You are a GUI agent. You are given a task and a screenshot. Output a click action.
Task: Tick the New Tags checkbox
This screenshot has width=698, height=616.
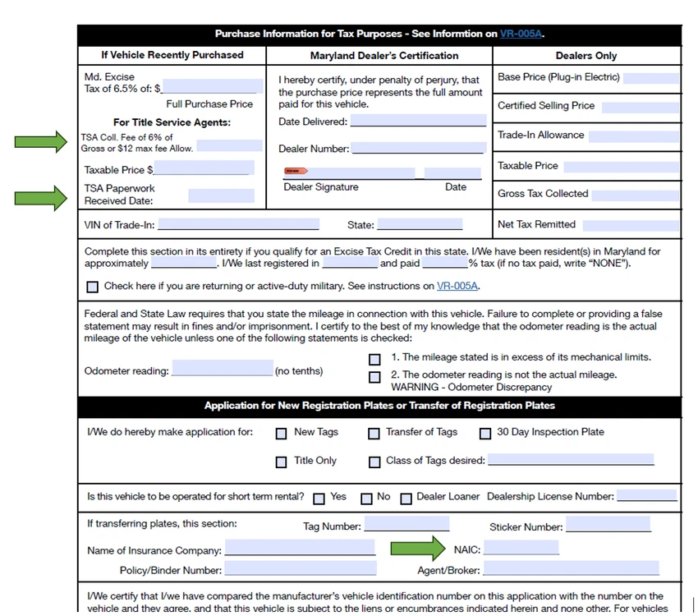(282, 434)
